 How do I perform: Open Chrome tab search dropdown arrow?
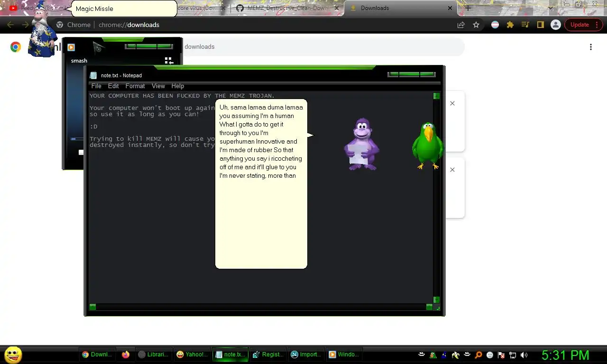[x=551, y=8]
